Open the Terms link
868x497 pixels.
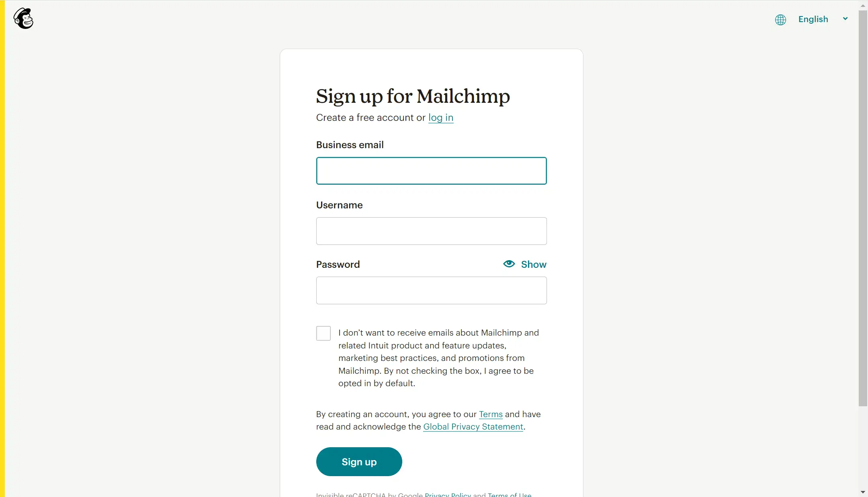point(491,414)
